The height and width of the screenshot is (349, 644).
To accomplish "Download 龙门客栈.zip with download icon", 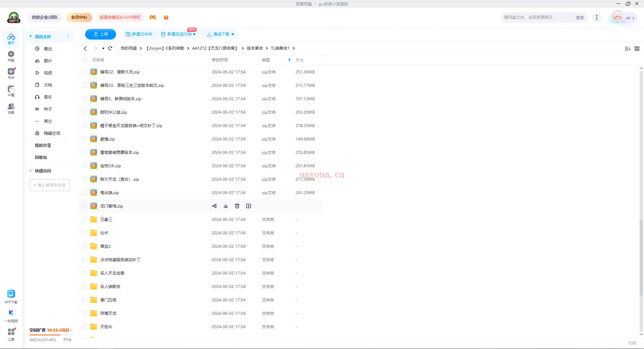I will pos(226,206).
